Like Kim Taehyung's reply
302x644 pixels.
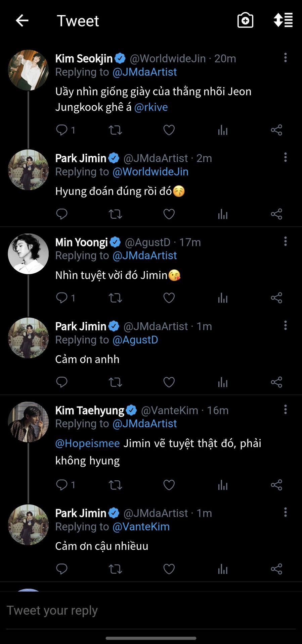click(x=169, y=485)
